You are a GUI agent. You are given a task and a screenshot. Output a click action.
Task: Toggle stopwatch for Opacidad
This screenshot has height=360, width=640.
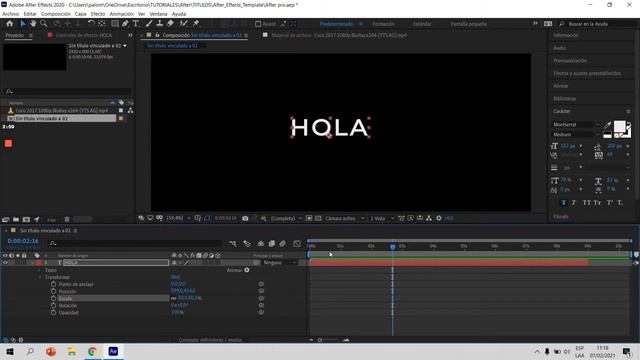[53, 312]
